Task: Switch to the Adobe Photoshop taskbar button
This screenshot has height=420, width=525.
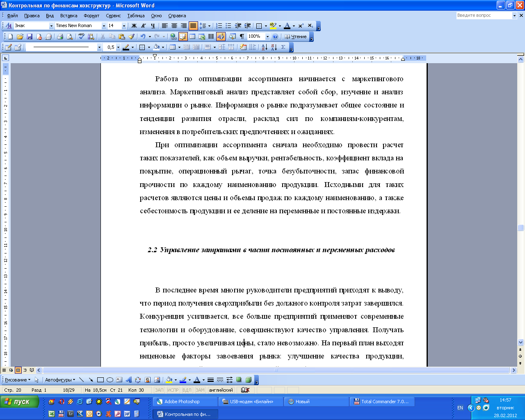Action: pyautogui.click(x=185, y=402)
